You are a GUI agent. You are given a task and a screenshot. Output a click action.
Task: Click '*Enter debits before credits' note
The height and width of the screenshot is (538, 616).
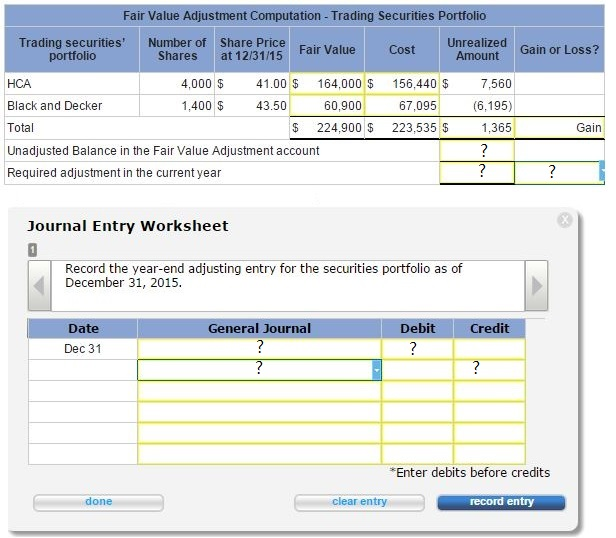point(469,472)
